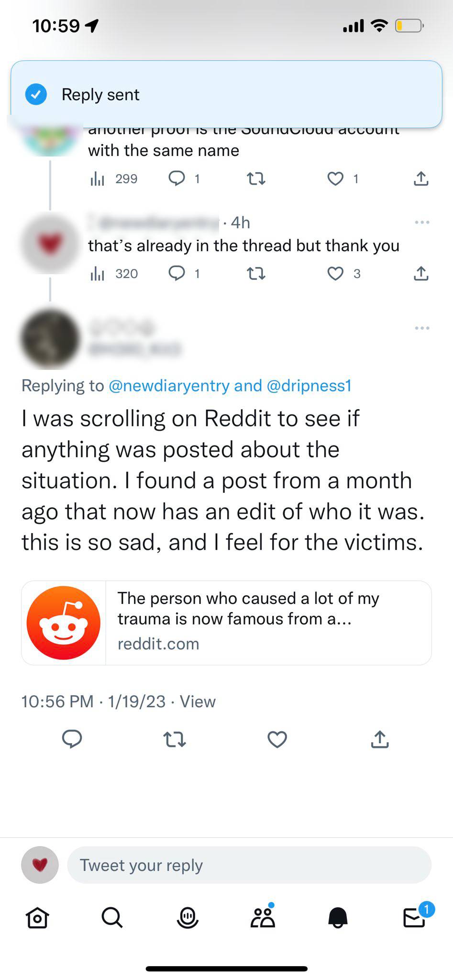View analytics of the 320-view reply
The width and height of the screenshot is (453, 980).
(x=114, y=274)
